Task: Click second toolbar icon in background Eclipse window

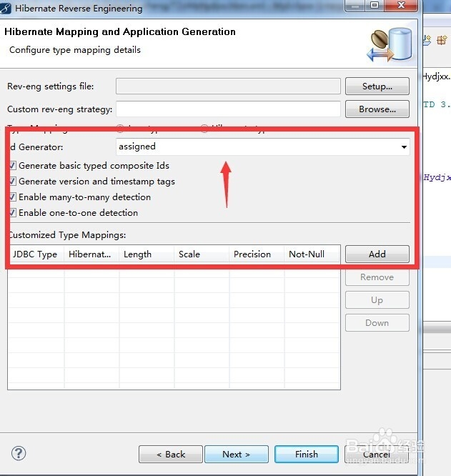Action: point(442,40)
